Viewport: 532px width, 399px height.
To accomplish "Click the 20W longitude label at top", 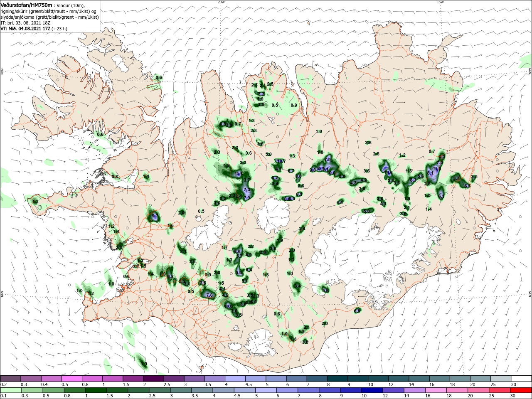I will pyautogui.click(x=221, y=2).
